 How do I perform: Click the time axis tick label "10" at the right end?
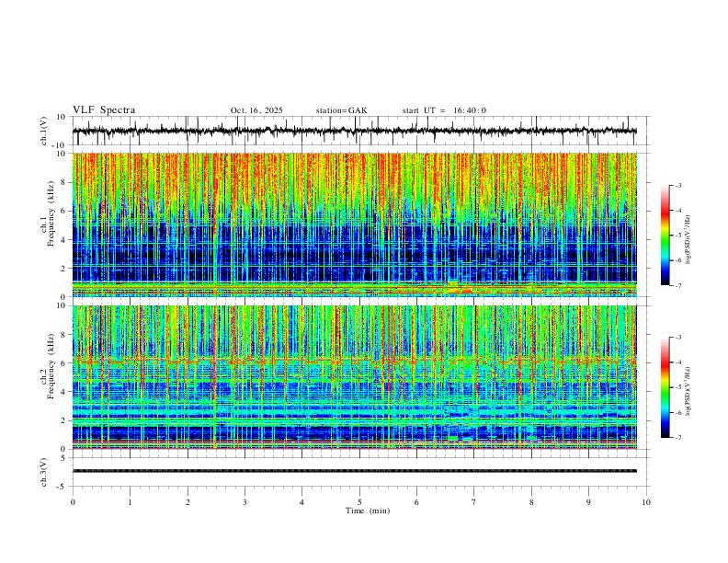646,502
